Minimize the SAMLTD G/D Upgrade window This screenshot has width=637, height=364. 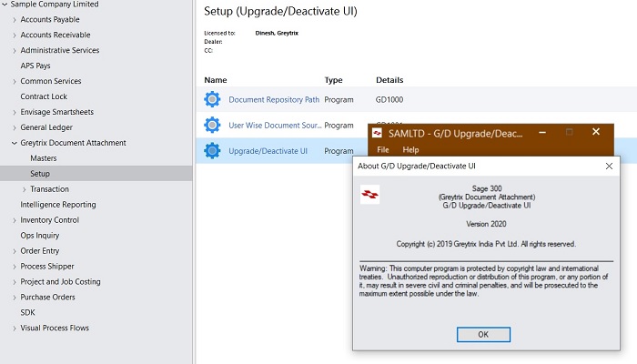click(x=542, y=132)
